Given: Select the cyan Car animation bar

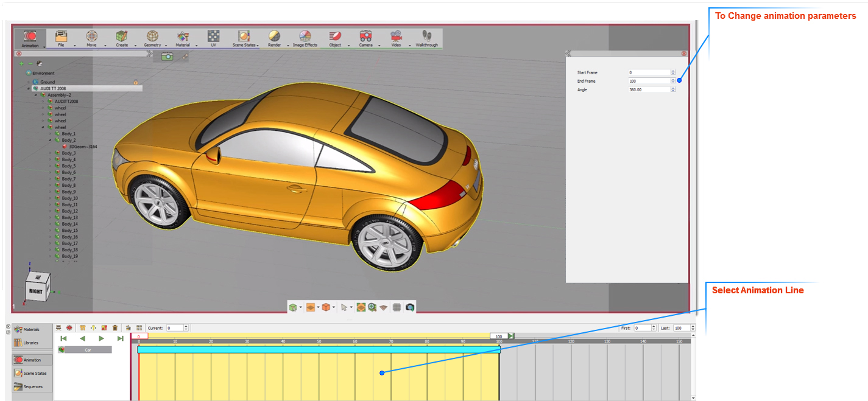Looking at the screenshot, I should (319, 349).
